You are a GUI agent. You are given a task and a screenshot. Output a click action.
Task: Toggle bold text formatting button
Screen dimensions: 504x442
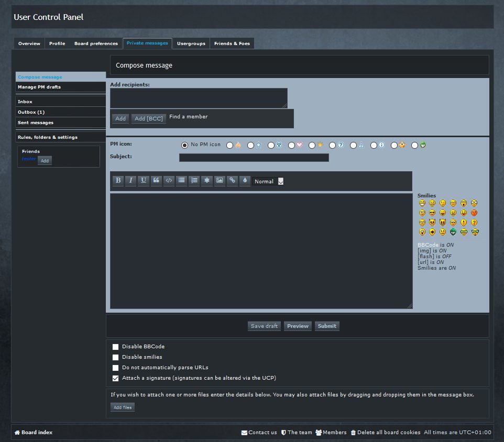(118, 181)
